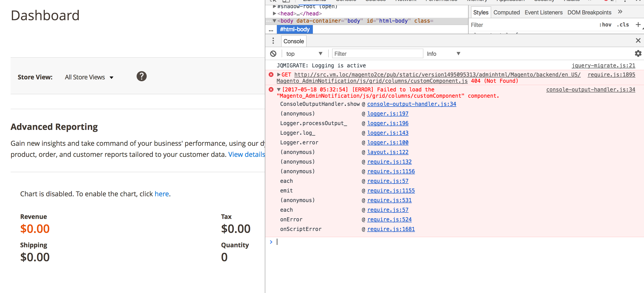The width and height of the screenshot is (644, 293).
Task: Expand the head element node
Action: [x=274, y=13]
